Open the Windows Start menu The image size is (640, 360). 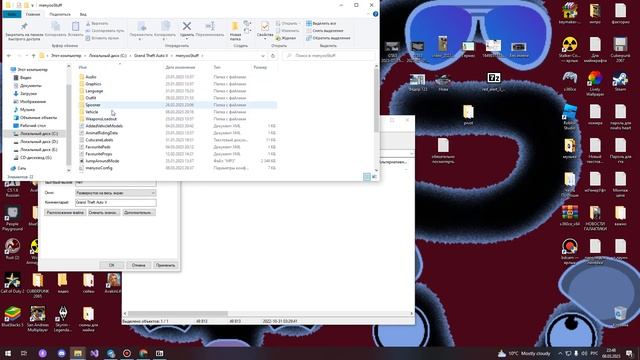point(8,353)
